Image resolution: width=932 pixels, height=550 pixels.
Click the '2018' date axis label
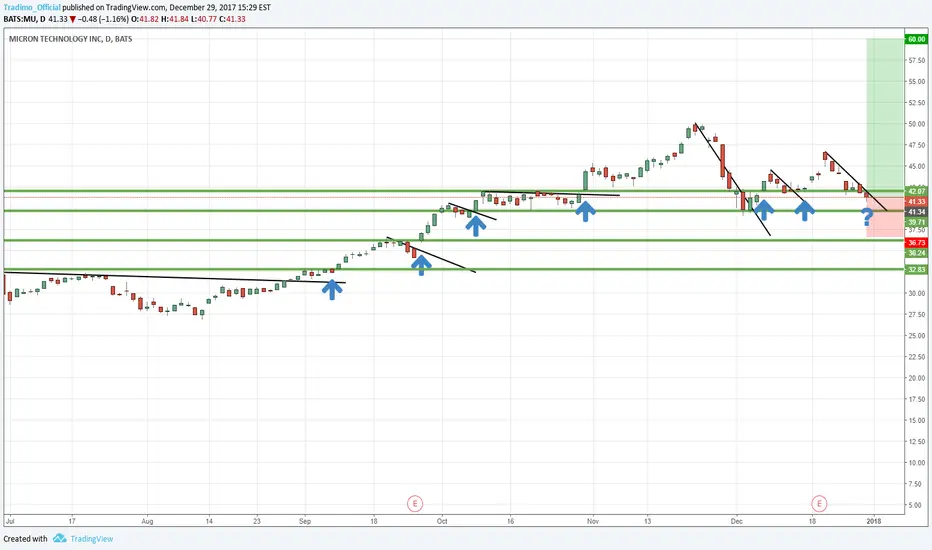coord(874,521)
